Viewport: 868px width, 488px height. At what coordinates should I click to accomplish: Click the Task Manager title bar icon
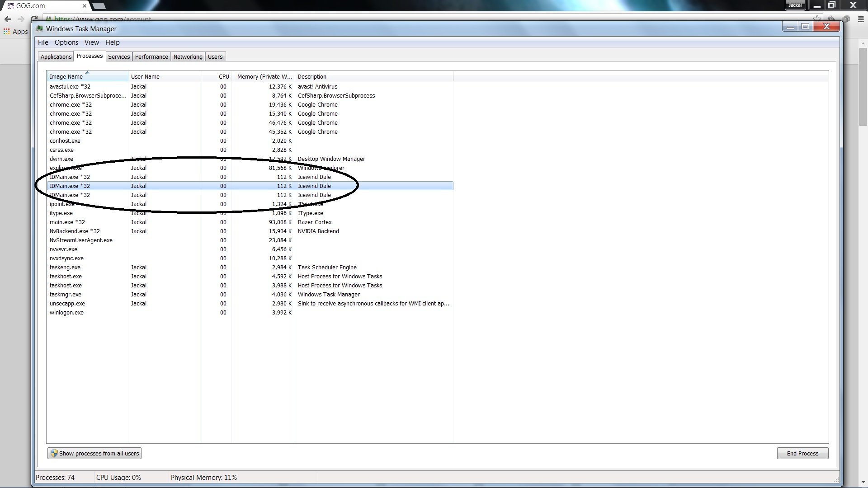coord(39,28)
